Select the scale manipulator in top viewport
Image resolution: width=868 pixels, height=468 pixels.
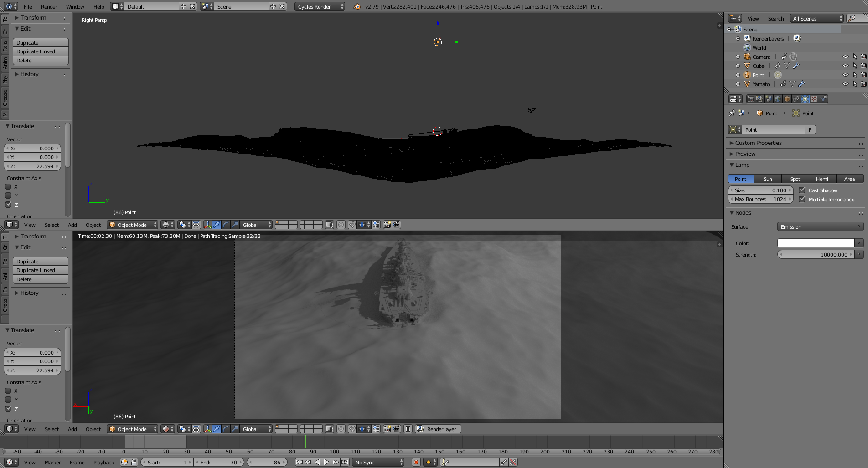point(235,225)
